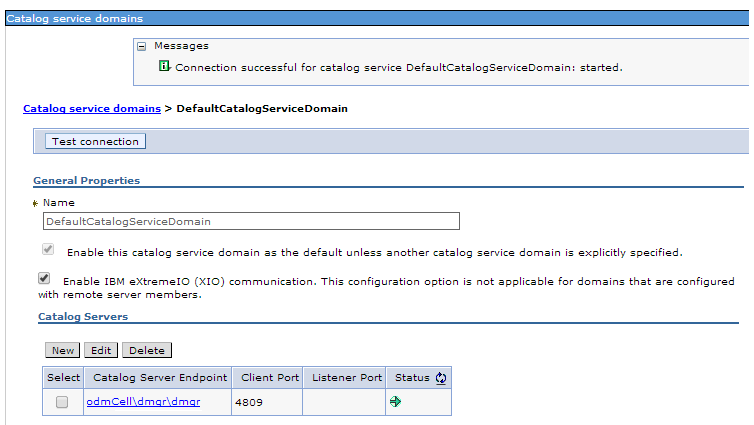
Task: Click the green information message icon
Action: pos(164,66)
